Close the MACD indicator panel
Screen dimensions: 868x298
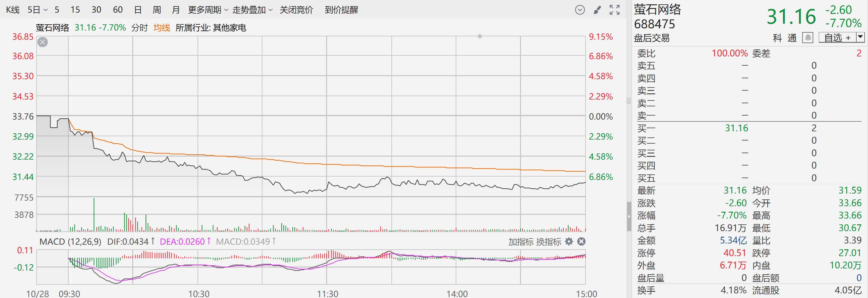[581, 242]
